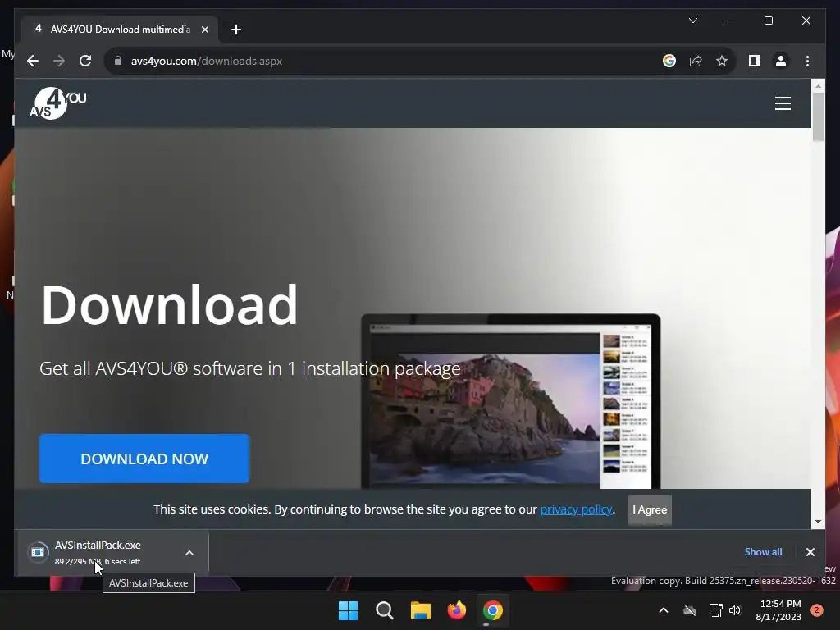The height and width of the screenshot is (630, 840).
Task: Click the browser forward arrow
Action: click(59, 61)
